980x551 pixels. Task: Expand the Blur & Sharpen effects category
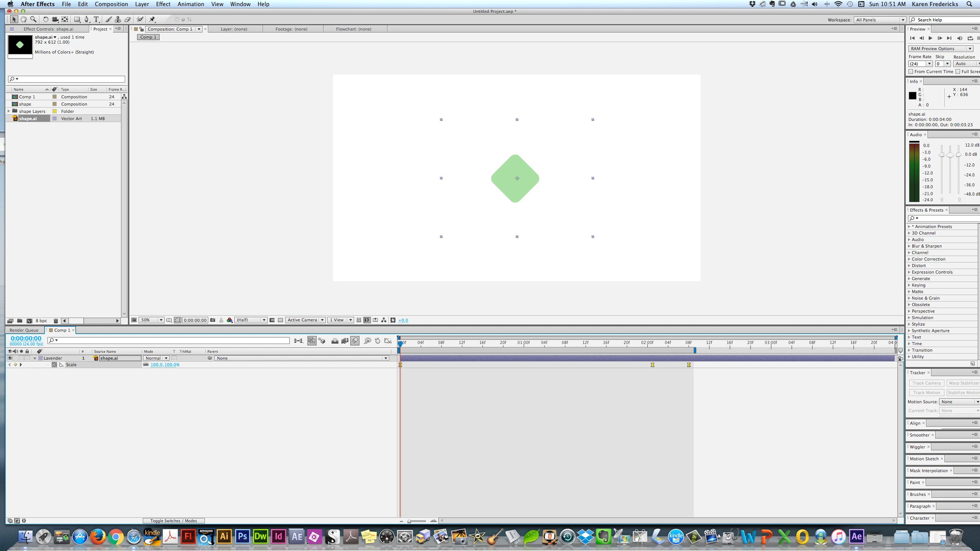(909, 246)
